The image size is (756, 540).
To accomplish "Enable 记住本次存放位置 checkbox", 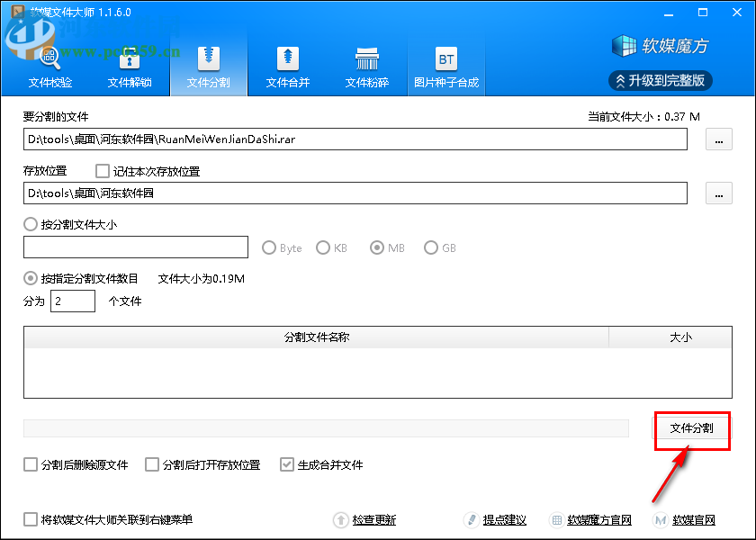I will click(x=103, y=171).
